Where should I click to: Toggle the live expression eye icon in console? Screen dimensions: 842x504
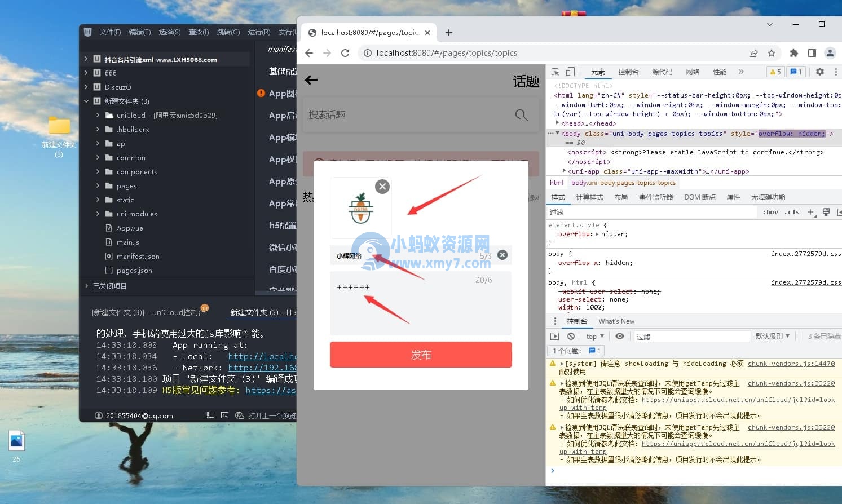tap(619, 335)
